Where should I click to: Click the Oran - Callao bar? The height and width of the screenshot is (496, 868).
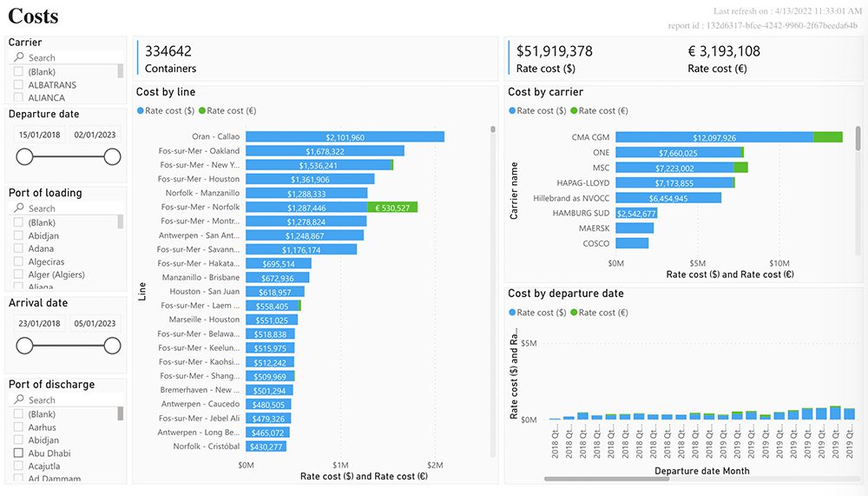(345, 137)
